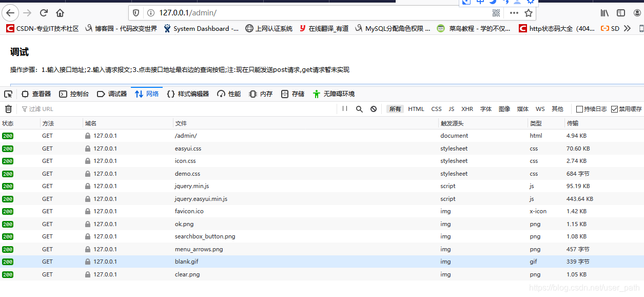Click the site information icon in address bar
644x297 pixels.
coord(151,13)
